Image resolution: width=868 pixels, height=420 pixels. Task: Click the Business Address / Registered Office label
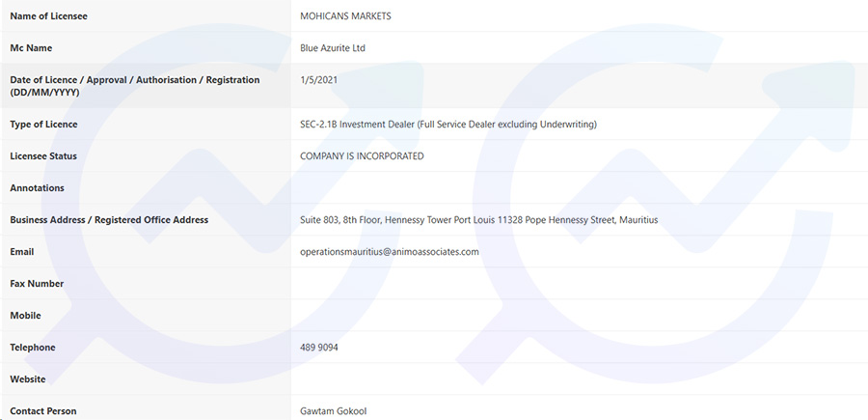(109, 220)
